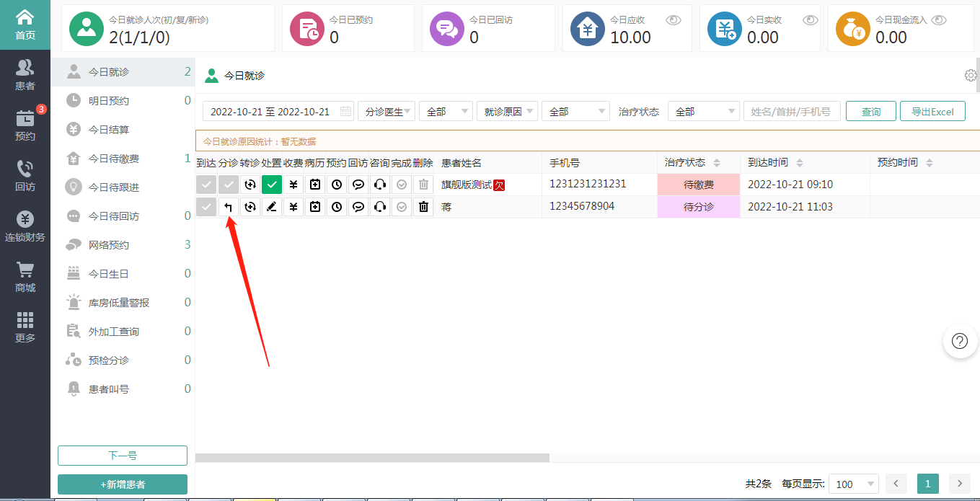
Task: Click the pink 待缴费 status cell
Action: pyautogui.click(x=699, y=185)
